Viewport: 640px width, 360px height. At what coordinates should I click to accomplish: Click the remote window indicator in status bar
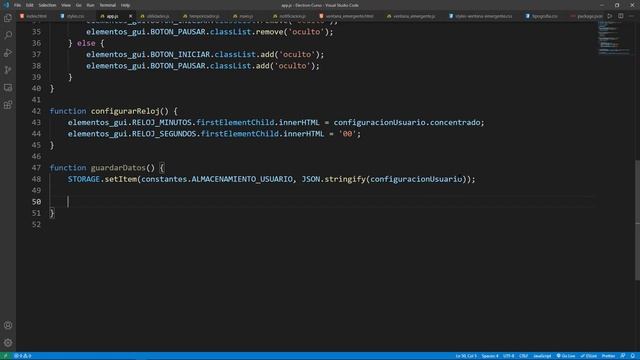tap(6, 356)
